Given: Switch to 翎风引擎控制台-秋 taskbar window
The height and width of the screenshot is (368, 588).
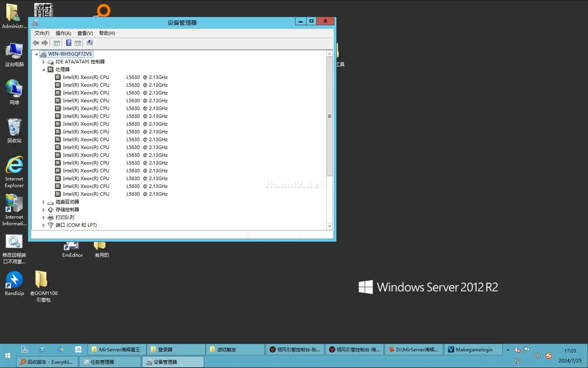Looking at the screenshot, I should coord(295,350).
